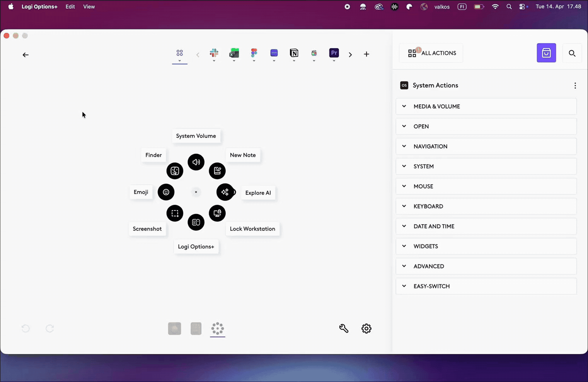This screenshot has height=382, width=588.
Task: Click the Emoji ring icon
Action: 166,192
